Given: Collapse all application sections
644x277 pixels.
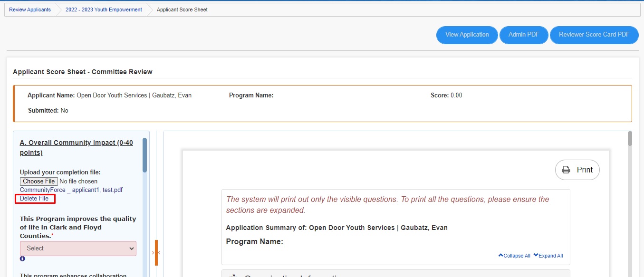Looking at the screenshot, I should [x=514, y=256].
